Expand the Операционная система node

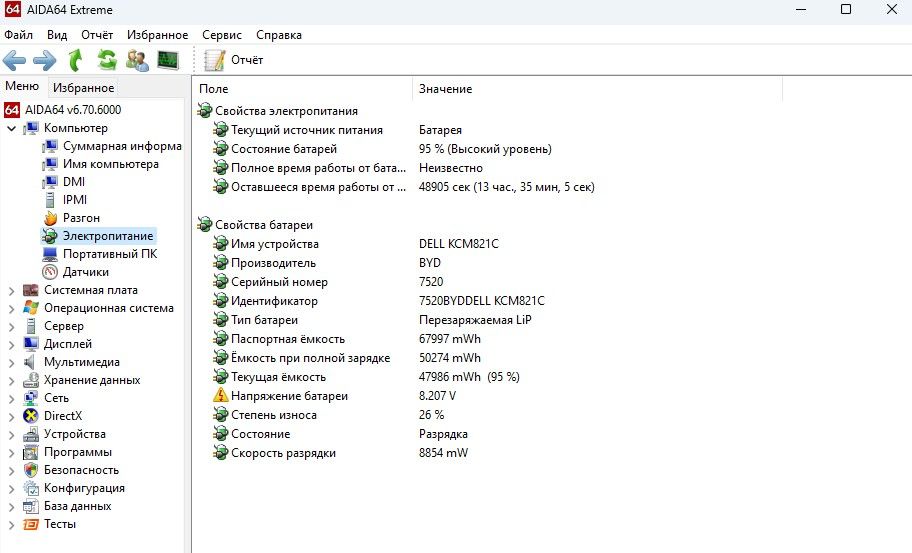12,309
